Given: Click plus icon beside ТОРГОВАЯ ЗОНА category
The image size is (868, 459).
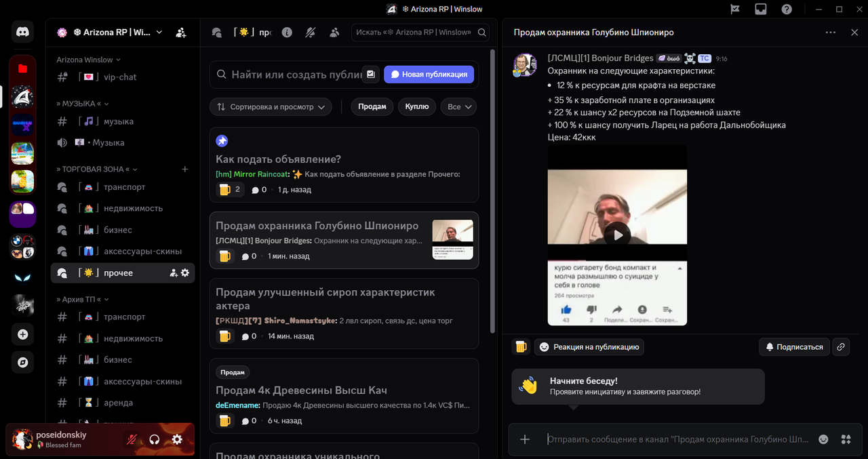Looking at the screenshot, I should click(x=185, y=169).
